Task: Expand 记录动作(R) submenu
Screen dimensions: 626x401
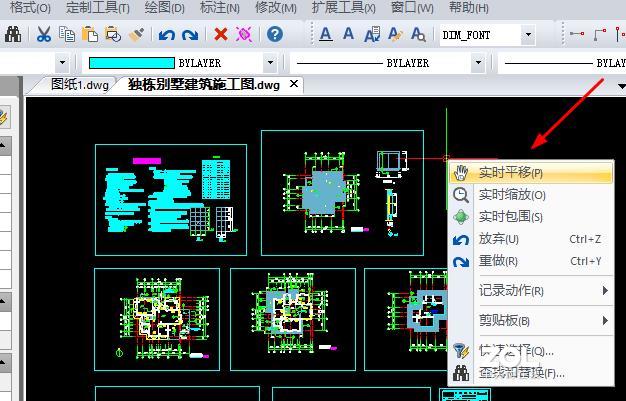Action: click(x=531, y=290)
